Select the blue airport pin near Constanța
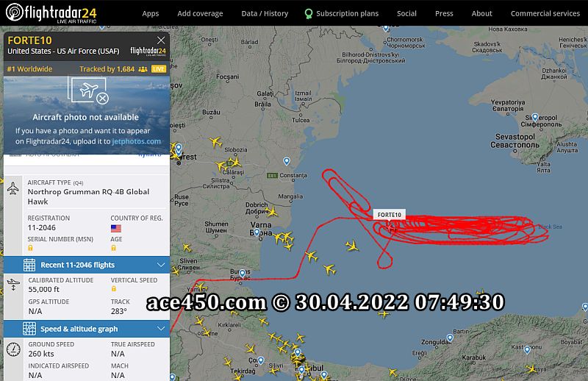588x381 pixels. point(287,161)
